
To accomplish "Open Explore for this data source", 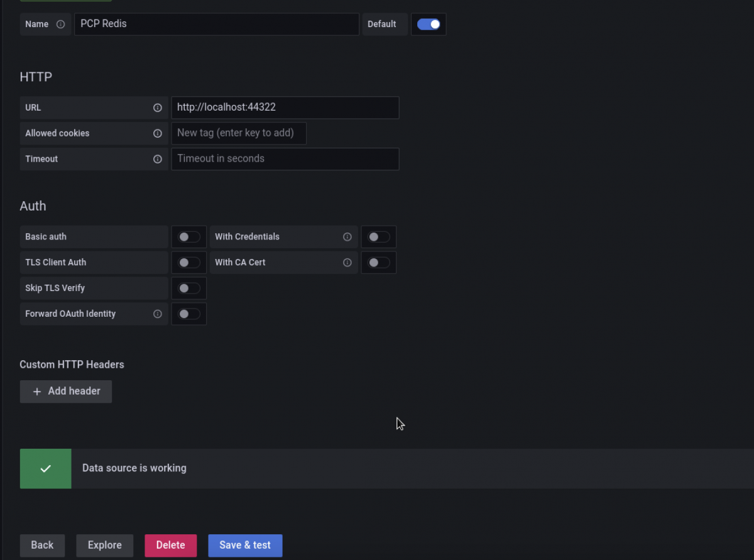I will coord(104,545).
